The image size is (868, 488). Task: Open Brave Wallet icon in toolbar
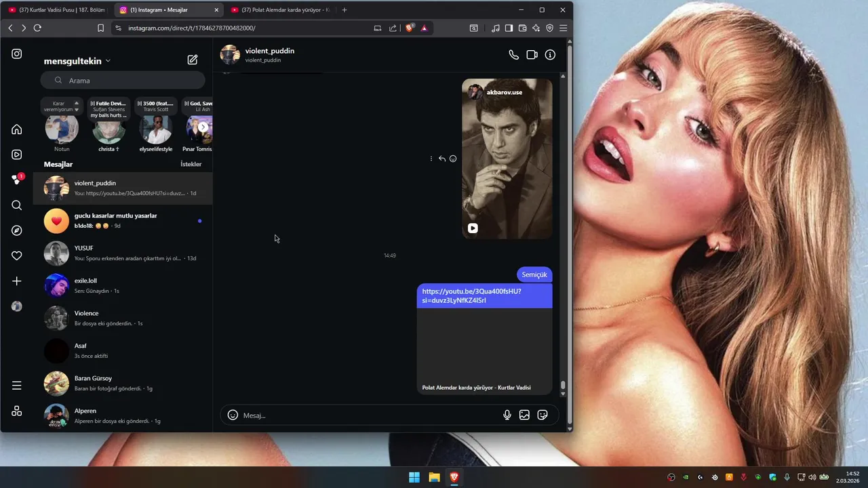[x=522, y=28]
